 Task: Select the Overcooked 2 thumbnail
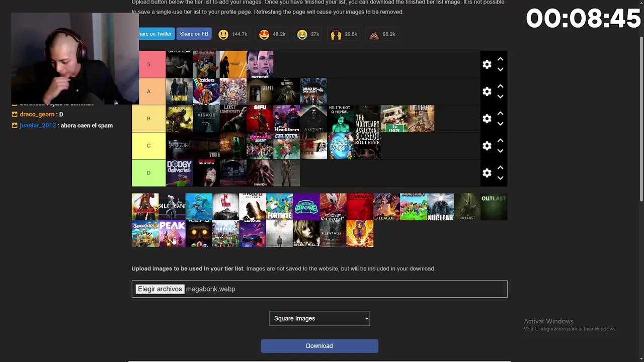pyautogui.click(x=145, y=234)
